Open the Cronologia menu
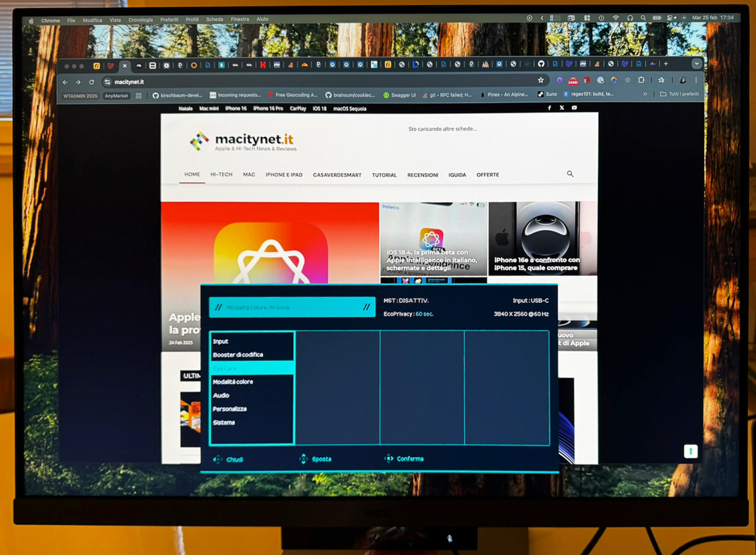Image resolution: width=756 pixels, height=555 pixels. point(140,20)
